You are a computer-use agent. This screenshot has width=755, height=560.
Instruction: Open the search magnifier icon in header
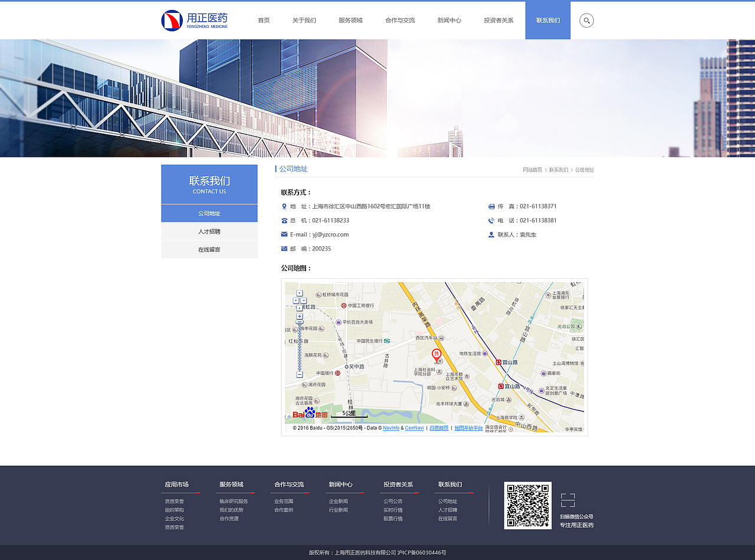coord(586,21)
